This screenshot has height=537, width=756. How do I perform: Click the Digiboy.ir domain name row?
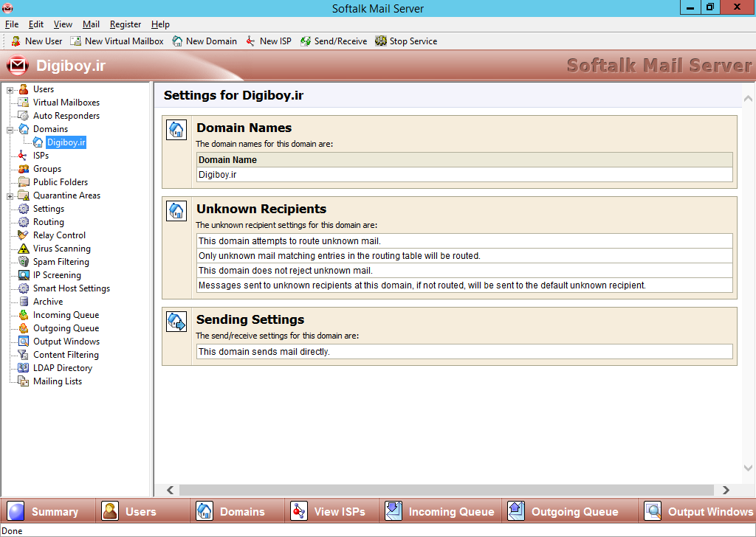pyautogui.click(x=465, y=174)
